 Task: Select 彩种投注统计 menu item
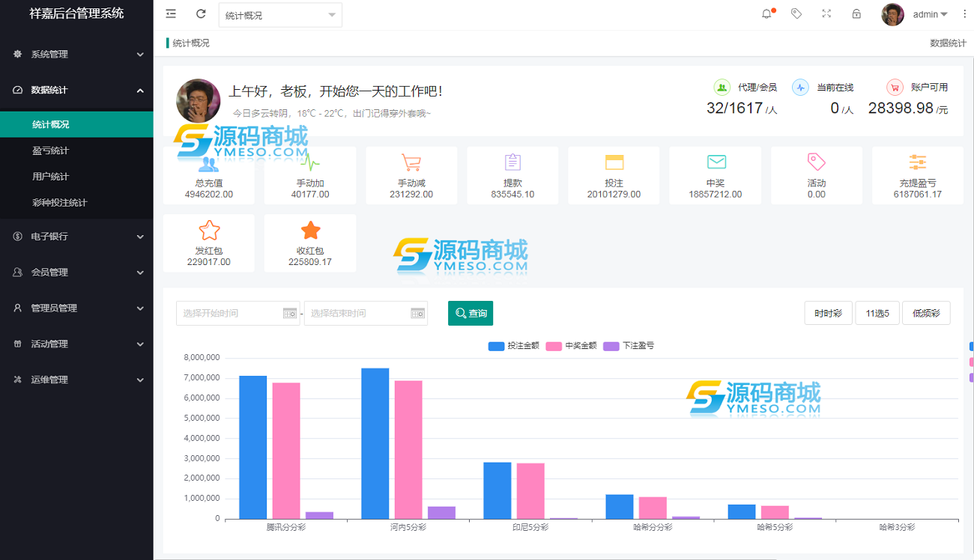(x=60, y=202)
